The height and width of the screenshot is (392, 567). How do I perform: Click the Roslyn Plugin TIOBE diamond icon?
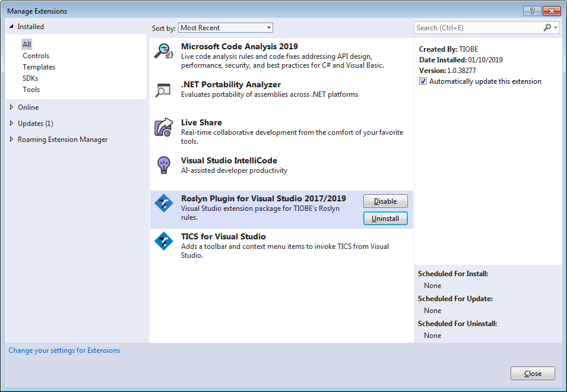coord(164,203)
